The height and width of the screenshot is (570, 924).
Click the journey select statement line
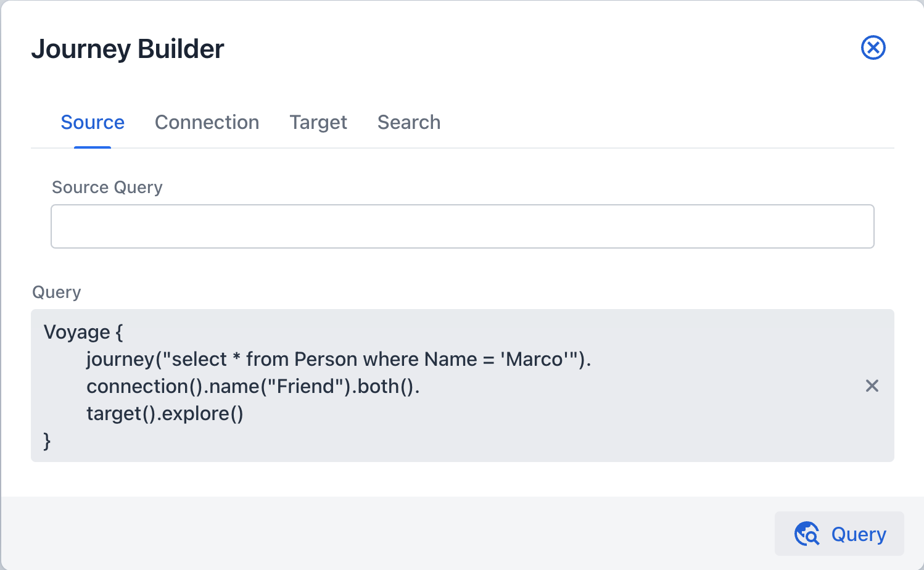click(338, 359)
